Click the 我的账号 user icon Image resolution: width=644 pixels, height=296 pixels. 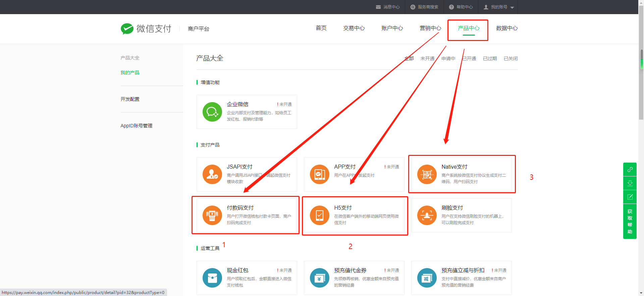(x=486, y=7)
